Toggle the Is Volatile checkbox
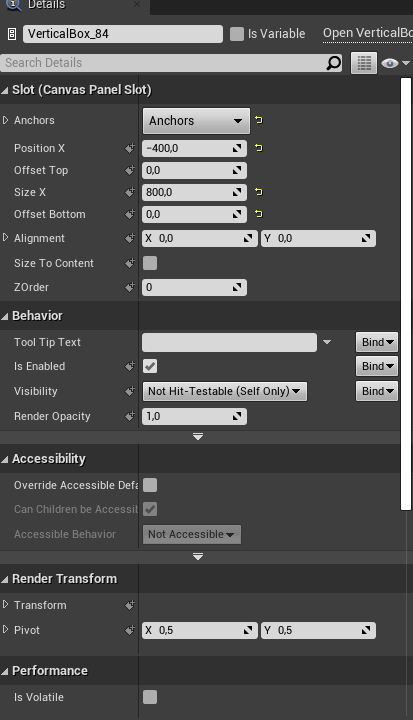Image resolution: width=413 pixels, height=720 pixels. click(x=150, y=697)
